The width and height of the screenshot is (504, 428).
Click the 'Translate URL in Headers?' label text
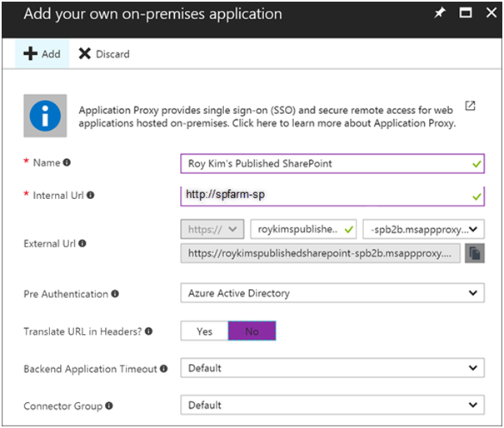pyautogui.click(x=82, y=331)
